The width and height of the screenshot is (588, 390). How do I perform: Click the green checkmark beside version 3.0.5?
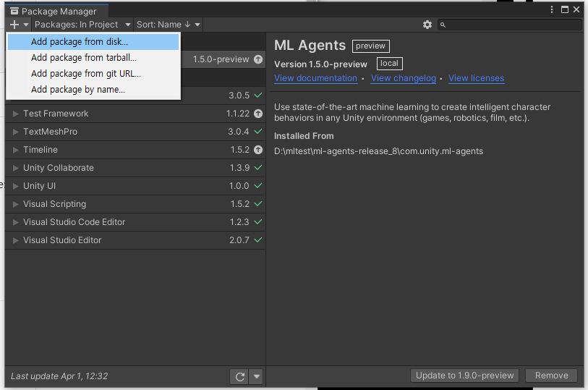pos(258,96)
